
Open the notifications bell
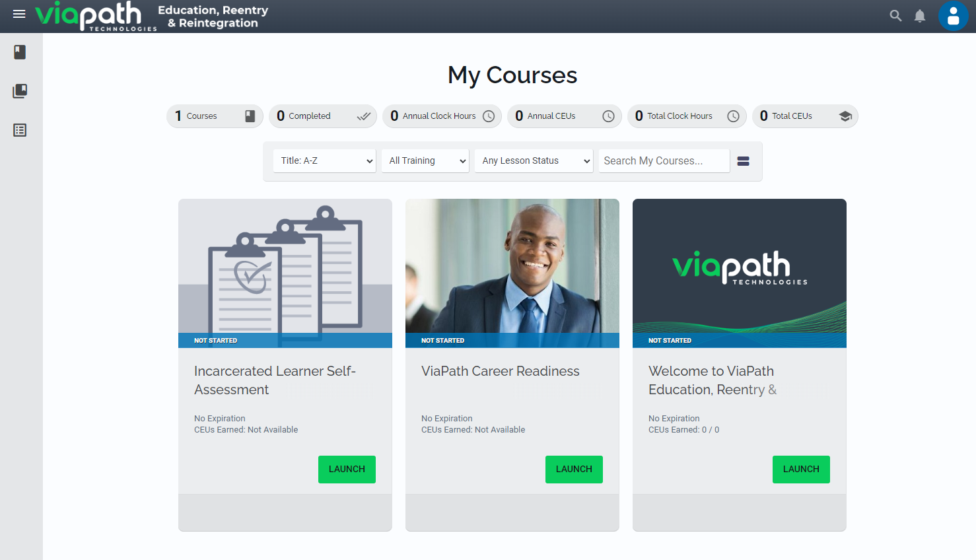tap(920, 16)
